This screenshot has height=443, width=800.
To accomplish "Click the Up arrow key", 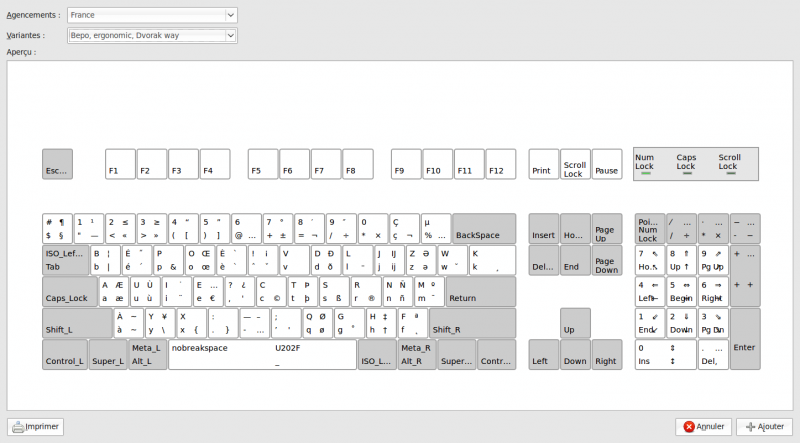I will click(574, 323).
